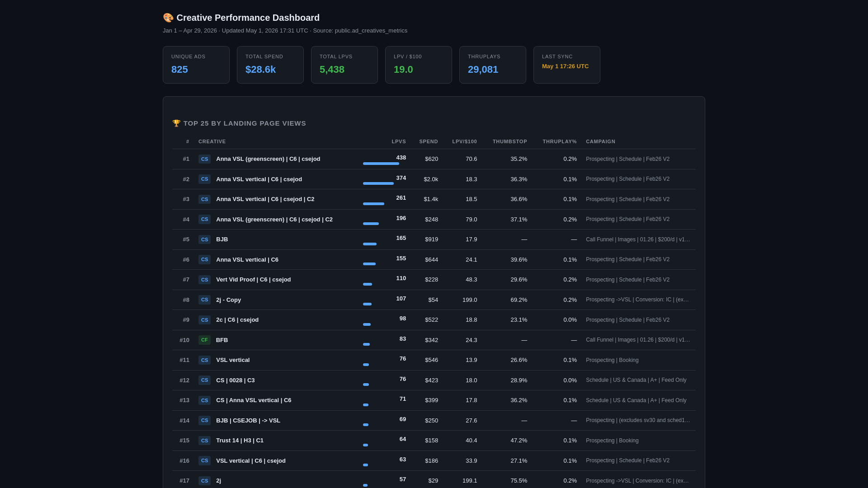Click the palette emoji icon in dashboard title
868x488 pixels.
[168, 18]
